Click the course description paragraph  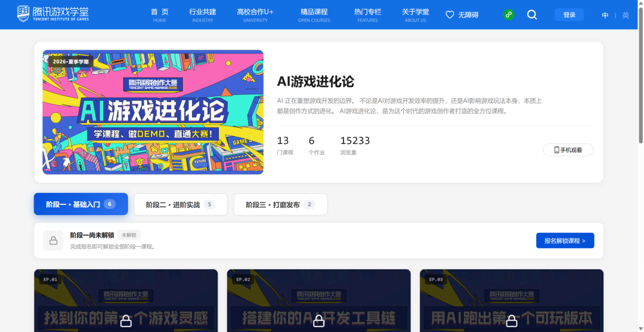pos(410,106)
